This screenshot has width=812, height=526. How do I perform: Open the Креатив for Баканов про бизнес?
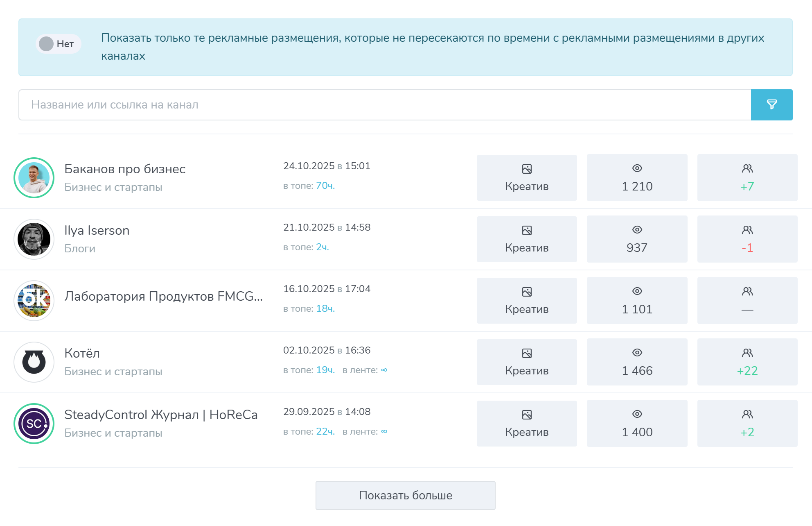527,177
